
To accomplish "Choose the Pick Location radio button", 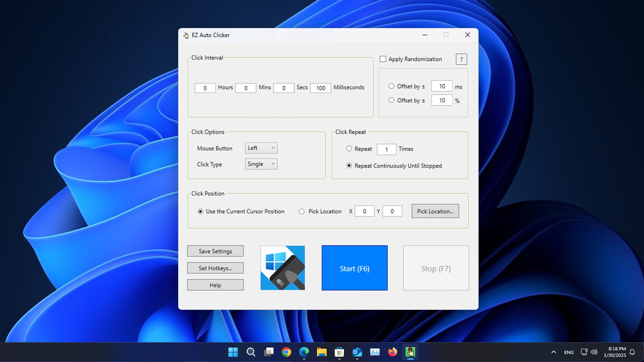I will [302, 212].
